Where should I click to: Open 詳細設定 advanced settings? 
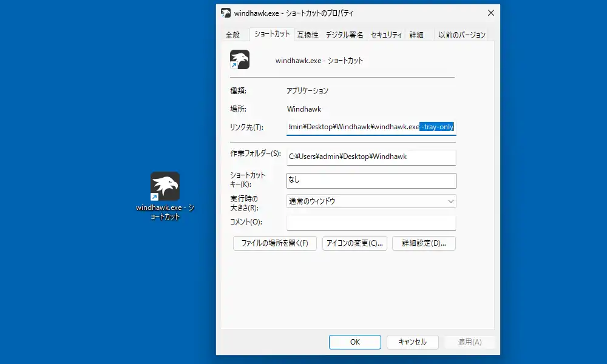[424, 243]
